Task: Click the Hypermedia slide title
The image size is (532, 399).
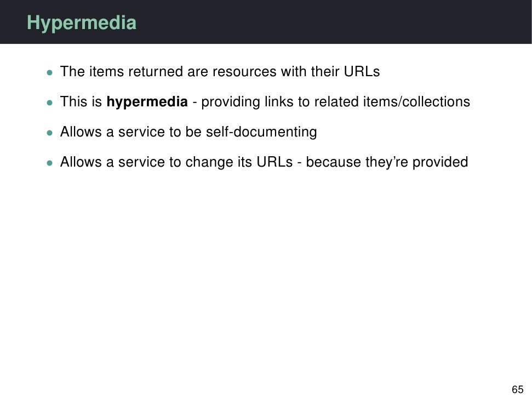Action: [82, 23]
